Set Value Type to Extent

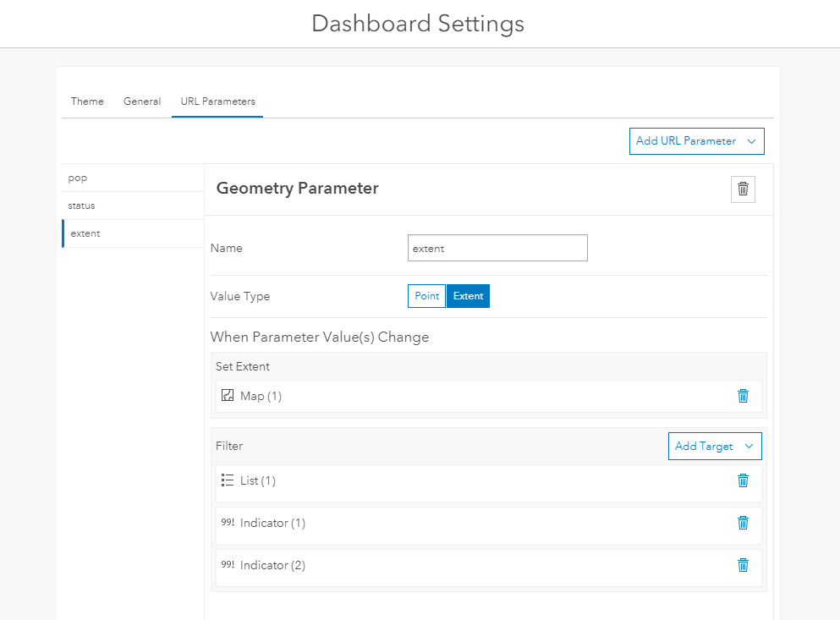pyautogui.click(x=468, y=296)
